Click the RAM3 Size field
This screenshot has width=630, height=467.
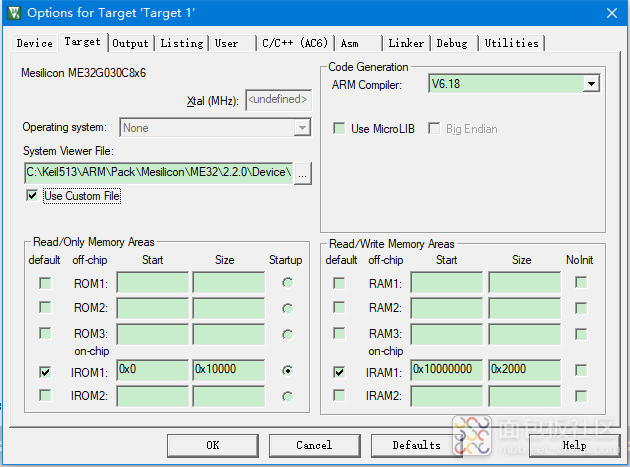525,334
